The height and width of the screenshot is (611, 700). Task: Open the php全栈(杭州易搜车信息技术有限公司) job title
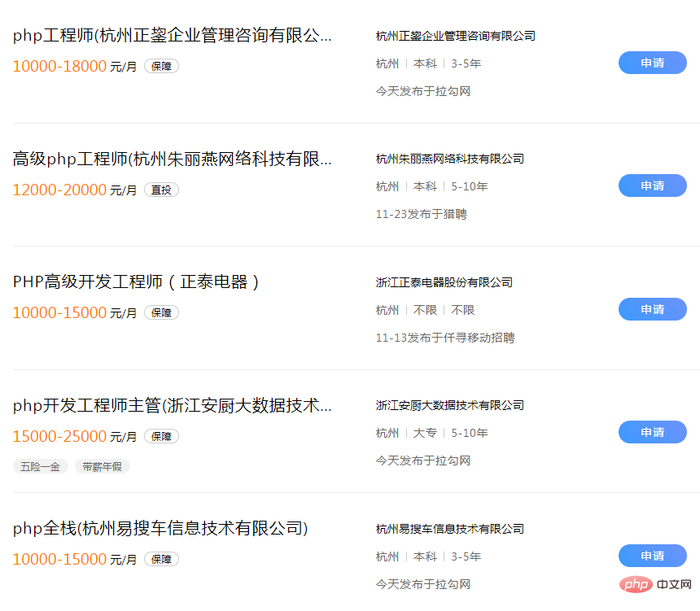coord(160,529)
